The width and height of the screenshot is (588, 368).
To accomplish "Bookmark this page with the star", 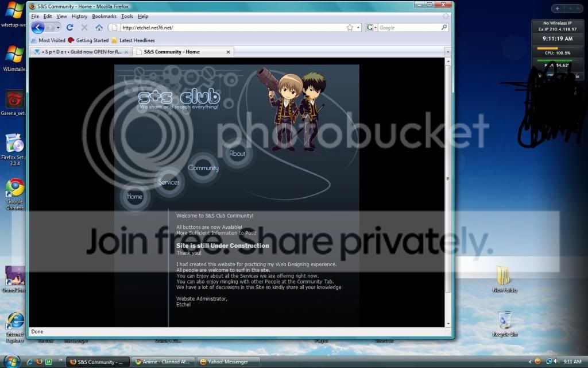I will (350, 28).
